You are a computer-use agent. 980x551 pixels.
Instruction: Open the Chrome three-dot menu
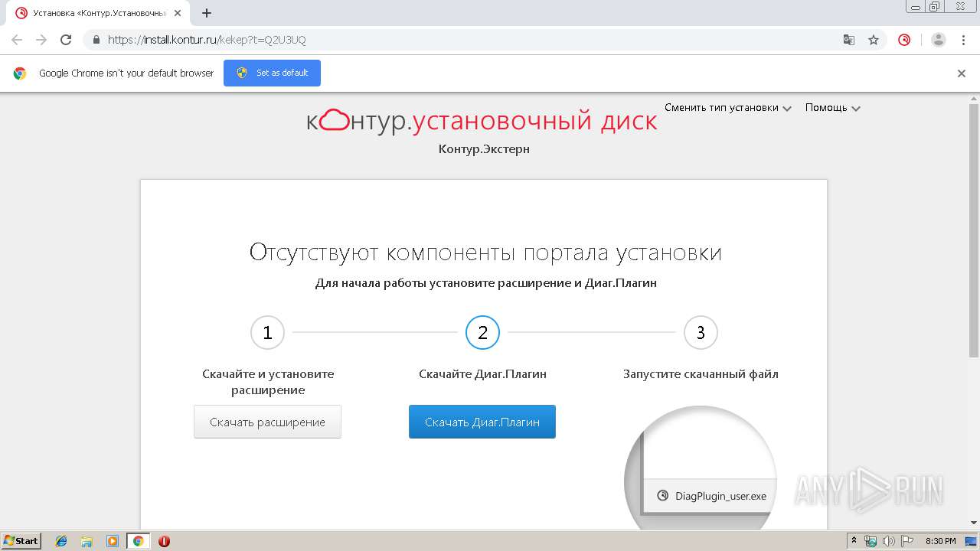(962, 40)
